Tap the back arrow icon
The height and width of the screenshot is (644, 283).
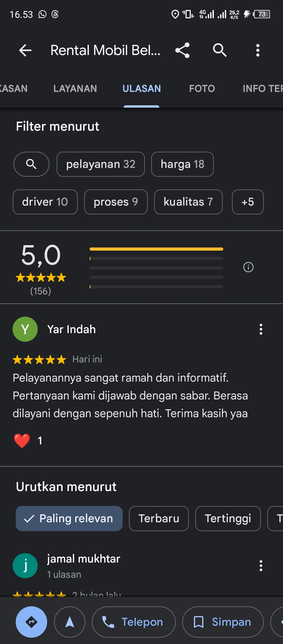tap(25, 50)
